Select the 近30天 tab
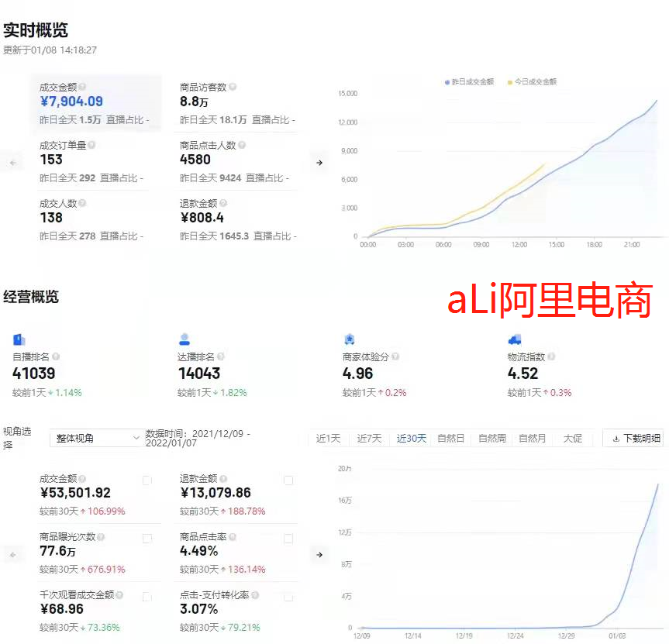Viewport: 669px width, 644px height. [x=412, y=438]
